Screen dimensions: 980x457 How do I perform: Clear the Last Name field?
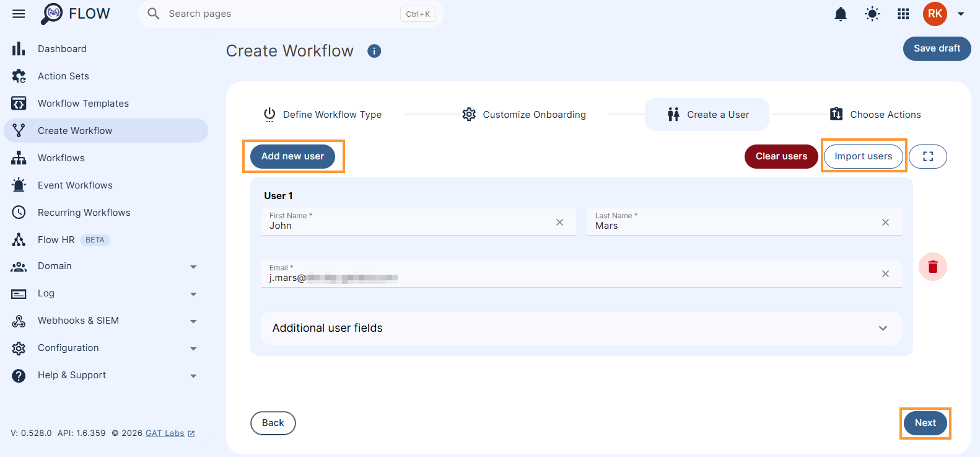pos(885,222)
